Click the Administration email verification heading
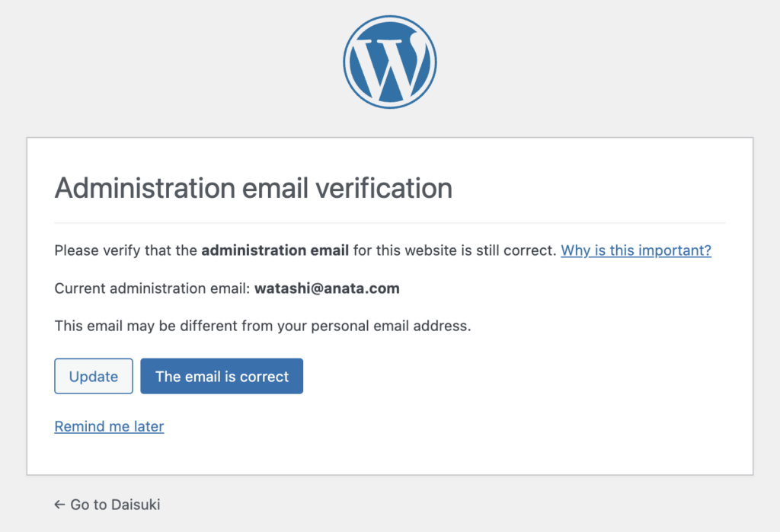 coord(253,188)
